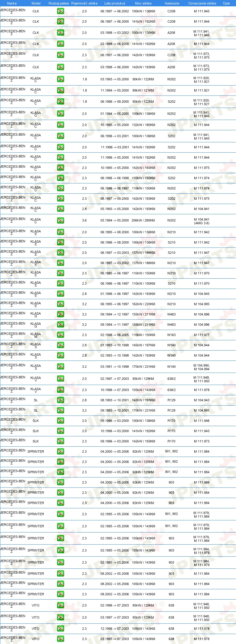
Task: Click the Nadwozie column header
Action: (172, 3)
